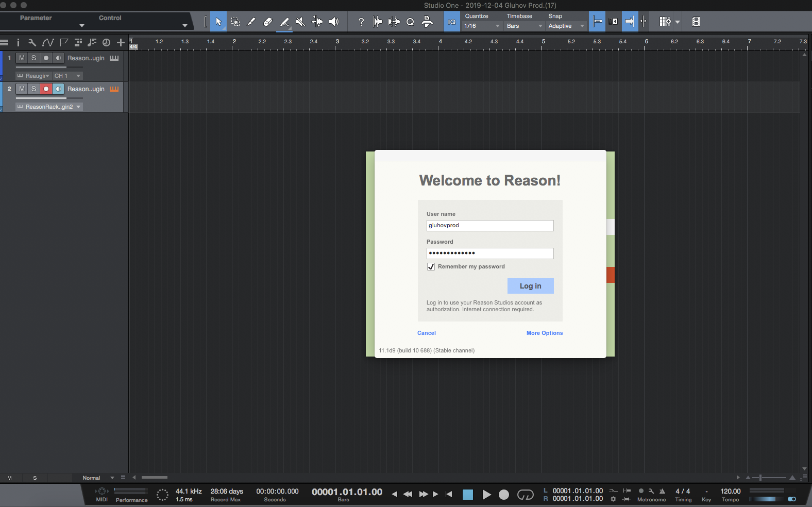Show automation with the curve icon

point(47,42)
